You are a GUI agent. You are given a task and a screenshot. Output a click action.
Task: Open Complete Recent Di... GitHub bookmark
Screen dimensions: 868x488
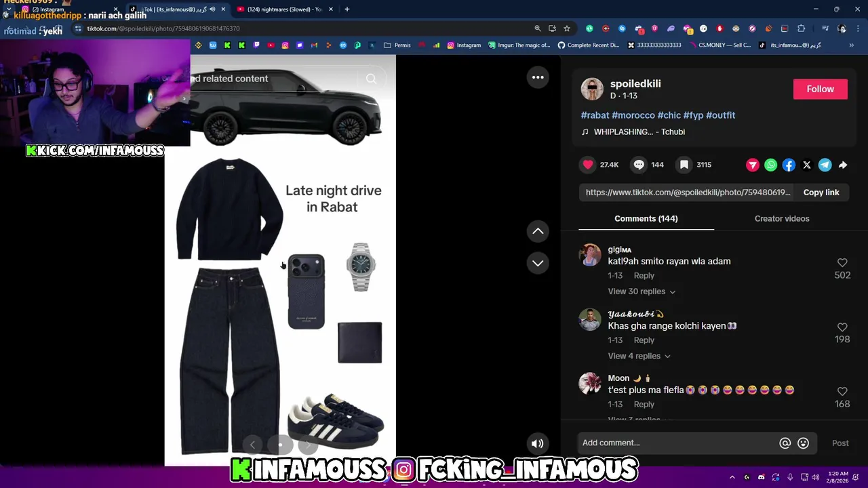(589, 45)
